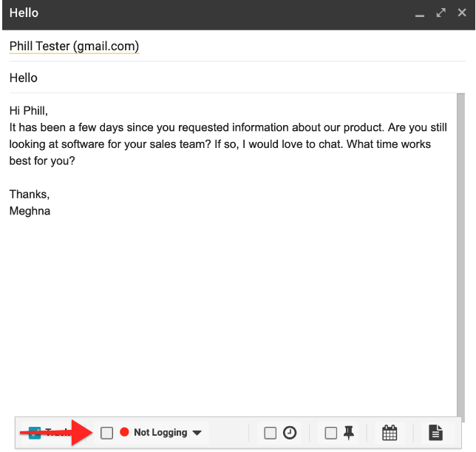This screenshot has width=476, height=452.
Task: Click the Hello title in dark header
Action: coord(24,13)
